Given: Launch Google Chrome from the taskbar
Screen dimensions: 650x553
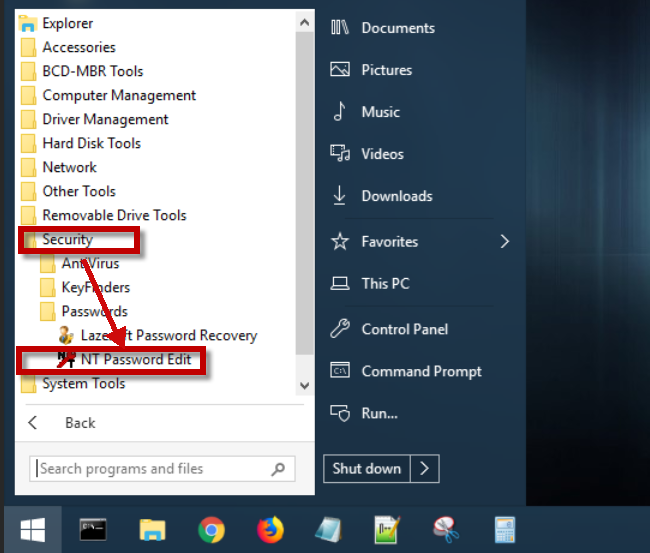Looking at the screenshot, I should tap(211, 529).
